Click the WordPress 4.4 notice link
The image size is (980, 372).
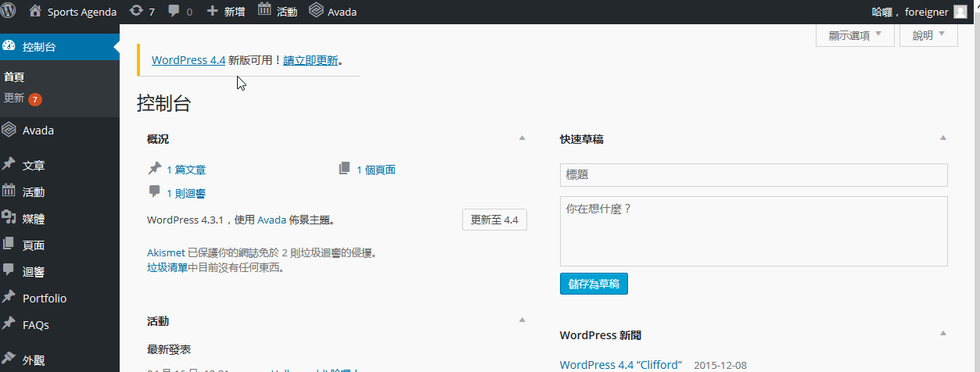pos(188,59)
